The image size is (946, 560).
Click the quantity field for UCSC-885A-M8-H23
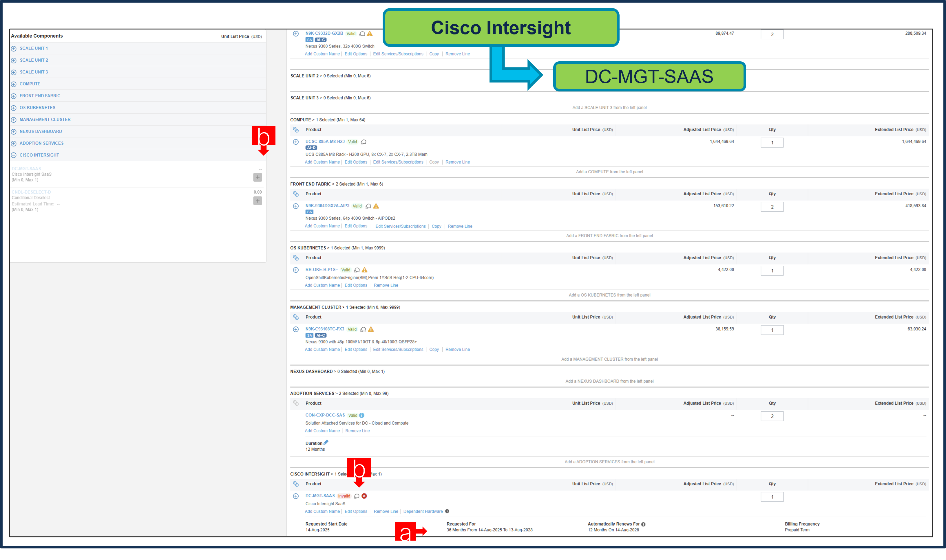click(x=772, y=143)
